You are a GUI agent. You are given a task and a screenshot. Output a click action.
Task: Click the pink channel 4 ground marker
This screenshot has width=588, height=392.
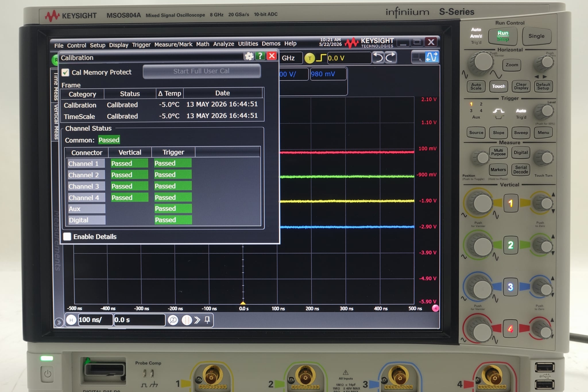(x=435, y=308)
